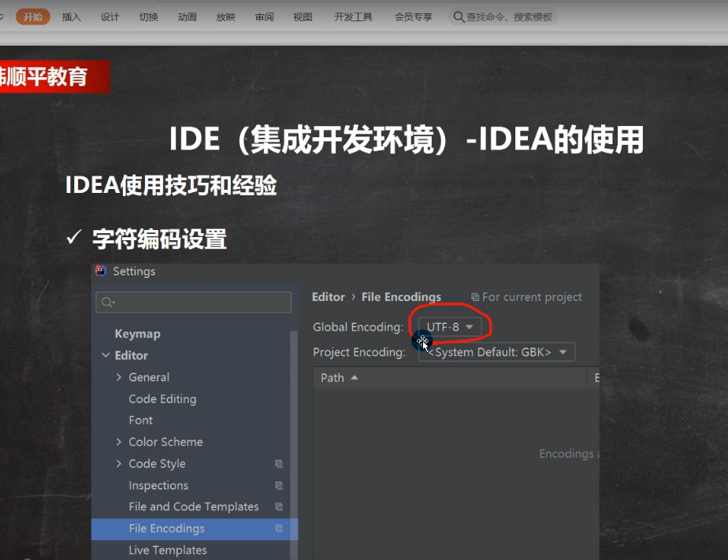Click the magnifier icon in command search

(459, 17)
